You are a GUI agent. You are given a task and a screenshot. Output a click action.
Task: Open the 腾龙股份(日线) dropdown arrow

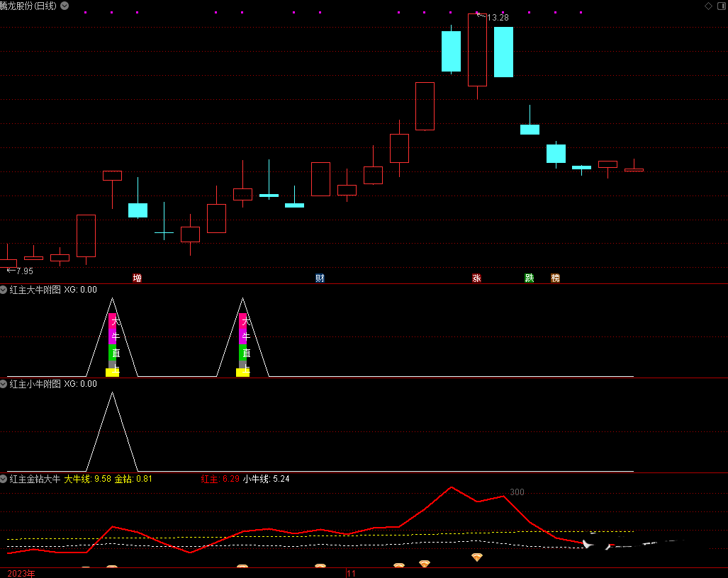tap(65, 6)
